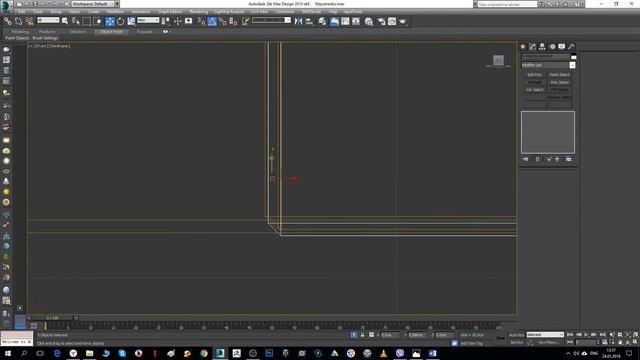Toggle the Angle Snap tool
This screenshot has width=640, height=360.
pyautogui.click(x=212, y=21)
